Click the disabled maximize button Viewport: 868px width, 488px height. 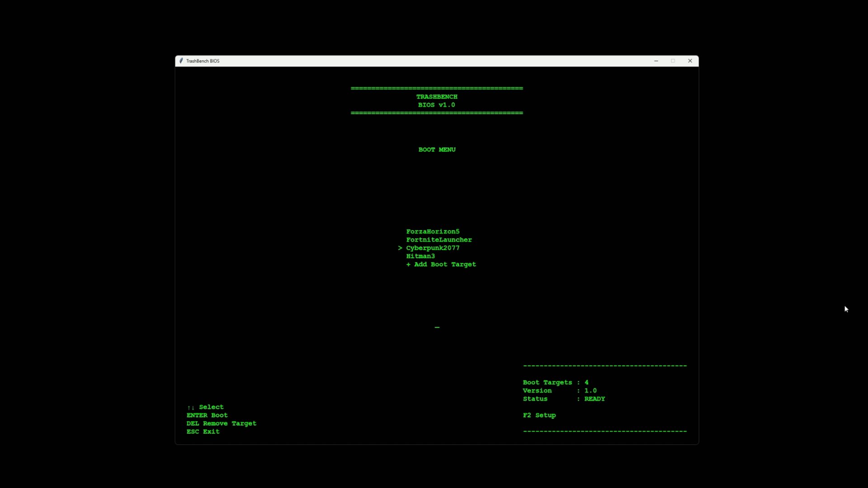[673, 61]
